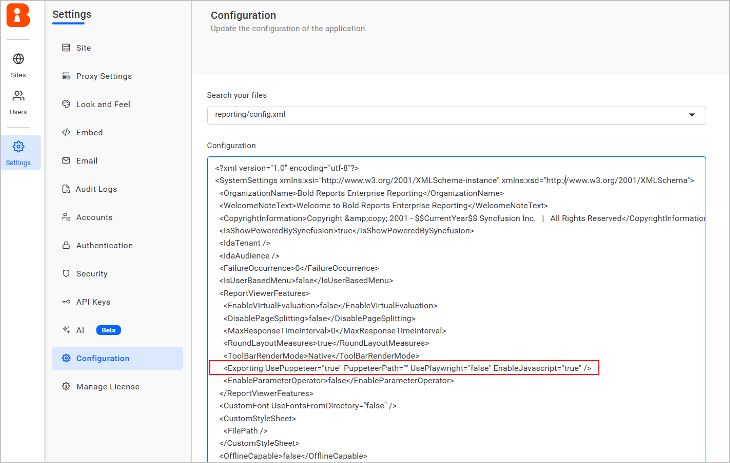Viewport: 730px width, 463px height.
Task: Click the reporting/config.xml file selector
Action: 456,115
